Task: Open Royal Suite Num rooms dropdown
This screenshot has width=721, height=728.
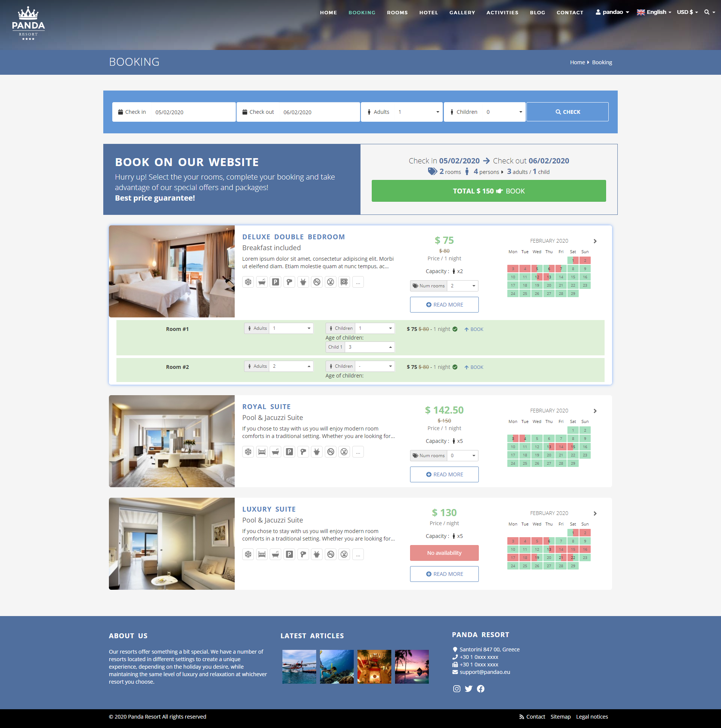Action: 463,455
